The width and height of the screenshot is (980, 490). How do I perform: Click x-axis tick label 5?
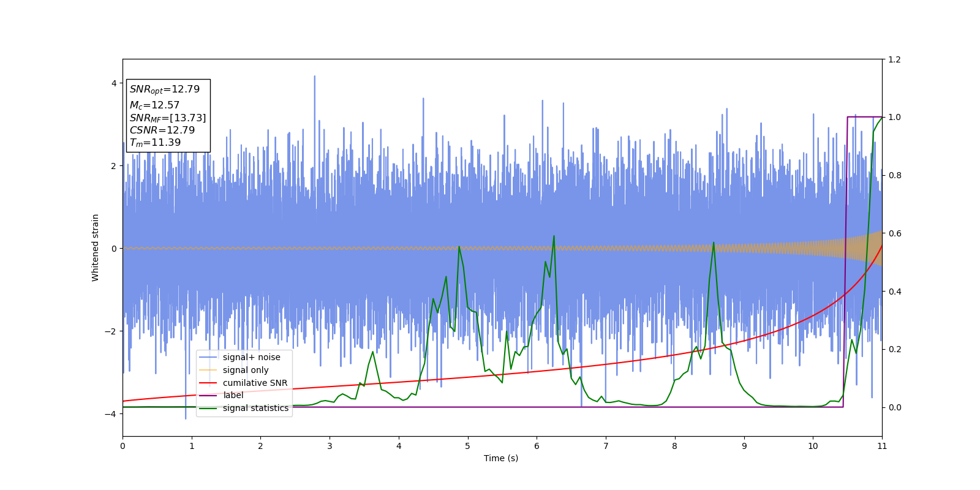(468, 446)
